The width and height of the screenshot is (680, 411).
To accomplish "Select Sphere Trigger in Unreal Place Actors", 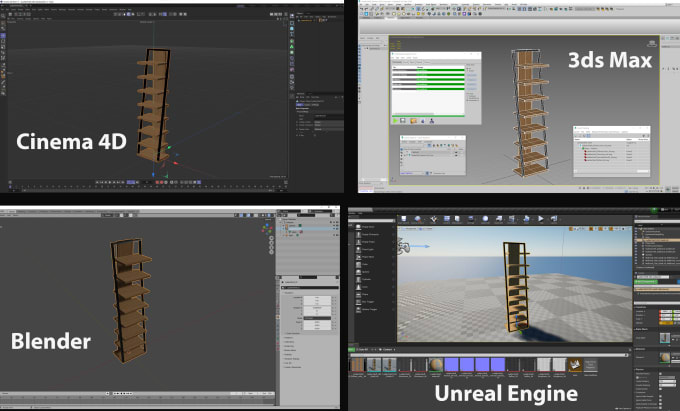I will pyautogui.click(x=369, y=310).
